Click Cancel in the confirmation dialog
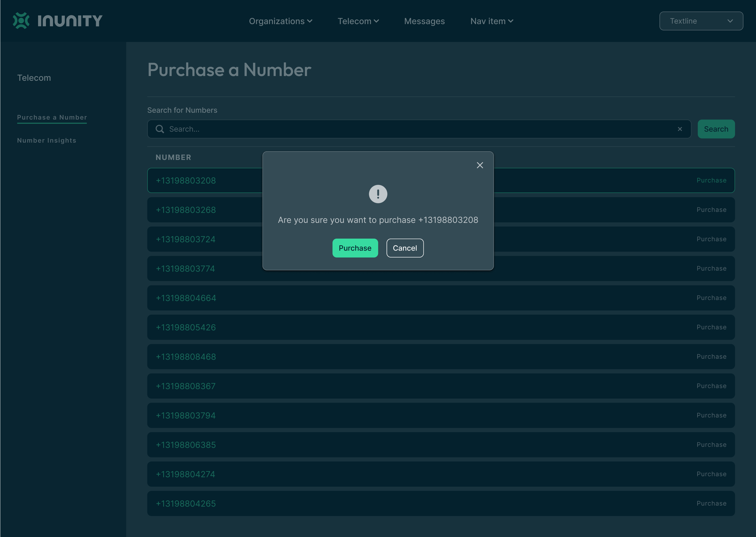This screenshot has height=537, width=756. (405, 248)
